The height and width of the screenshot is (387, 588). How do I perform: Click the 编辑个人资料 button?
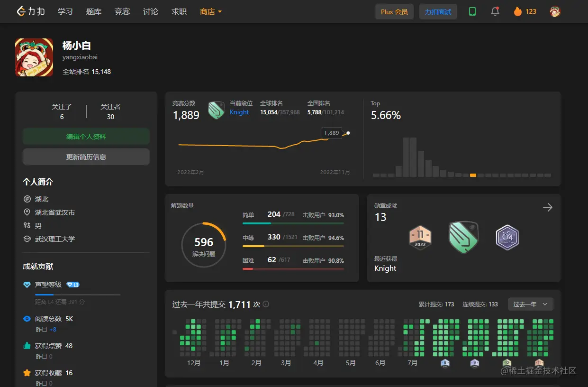tap(86, 137)
